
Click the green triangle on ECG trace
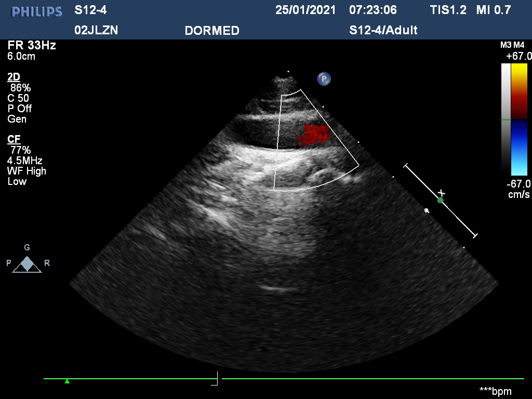[x=67, y=381]
